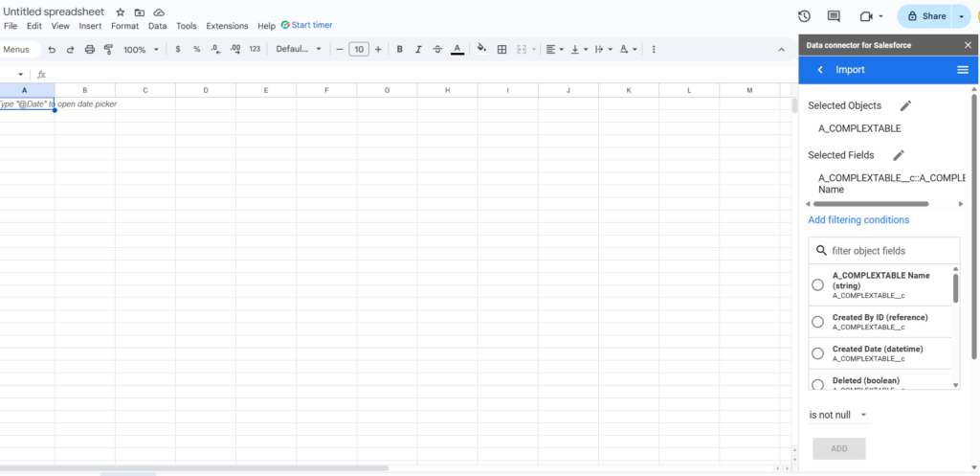Format as currency
980x476 pixels.
pos(178,50)
